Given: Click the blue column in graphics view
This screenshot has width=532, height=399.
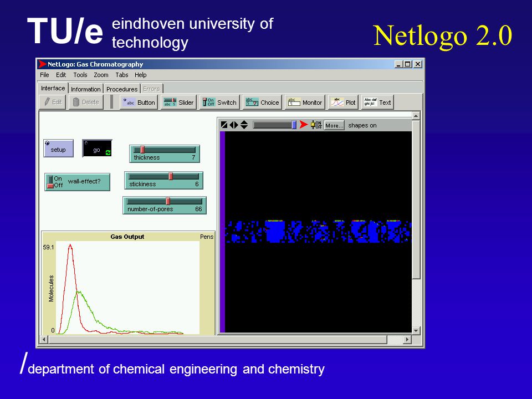Looking at the screenshot, I should [223, 232].
